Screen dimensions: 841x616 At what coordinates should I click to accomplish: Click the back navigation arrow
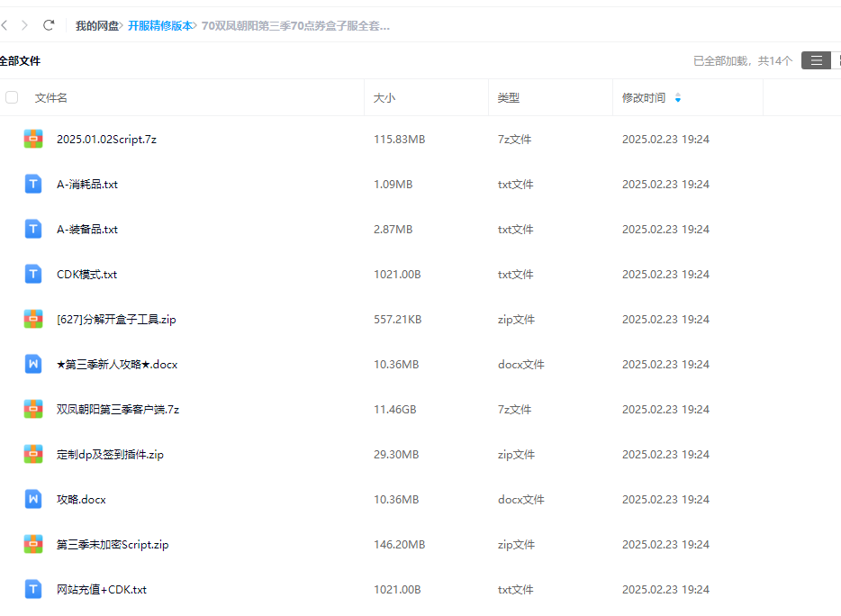5,25
